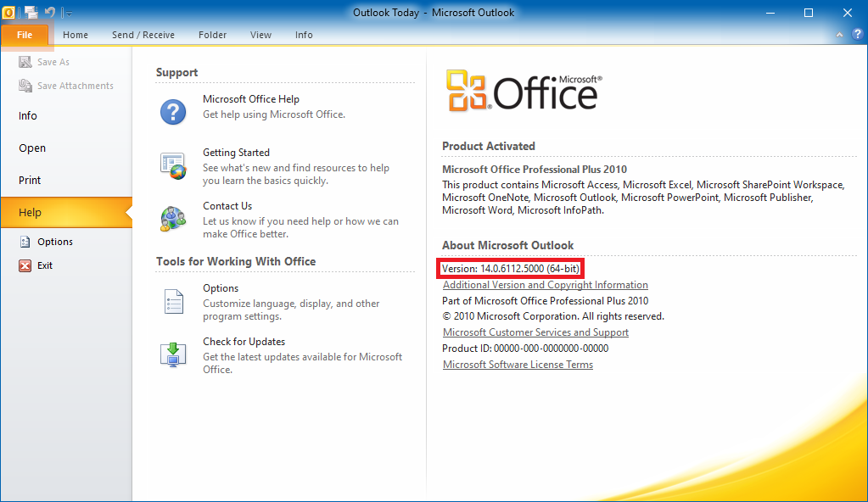Open the Customize Quick Access Toolbar dropdown
This screenshot has width=868, height=502.
(x=68, y=13)
